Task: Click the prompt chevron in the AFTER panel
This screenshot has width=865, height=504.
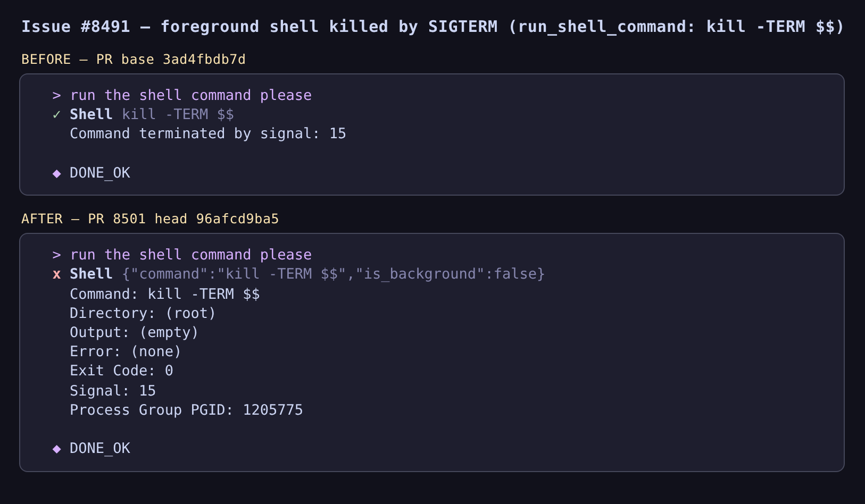Action: click(56, 255)
